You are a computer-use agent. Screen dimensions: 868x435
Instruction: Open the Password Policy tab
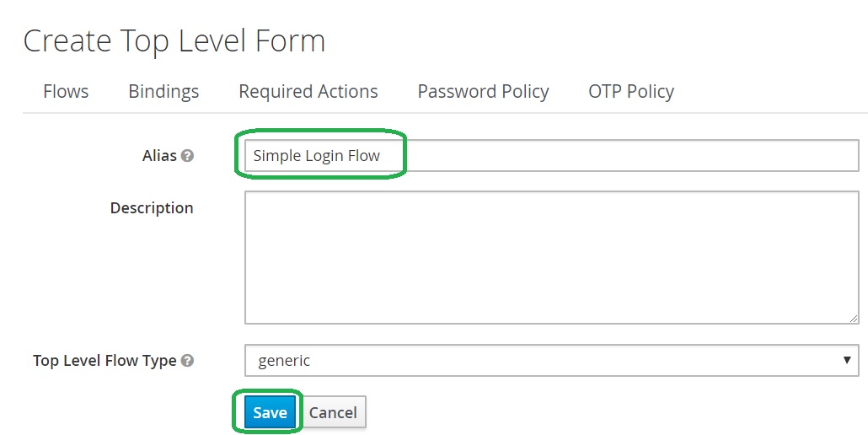point(483,92)
